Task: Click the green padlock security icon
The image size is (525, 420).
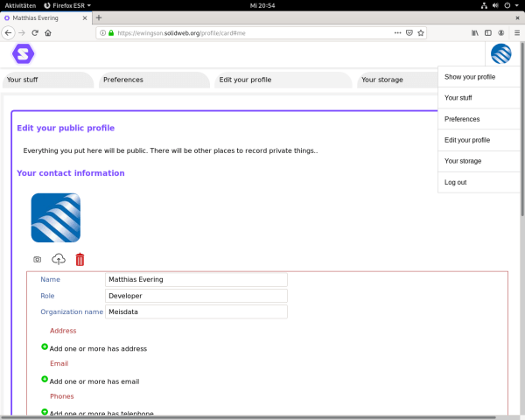Action: [111, 33]
